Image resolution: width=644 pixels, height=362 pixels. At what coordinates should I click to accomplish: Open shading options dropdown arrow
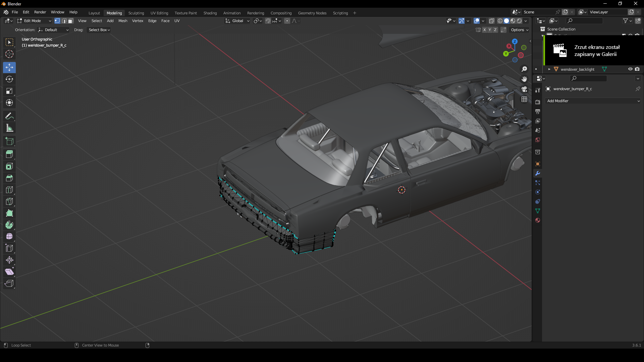click(526, 21)
